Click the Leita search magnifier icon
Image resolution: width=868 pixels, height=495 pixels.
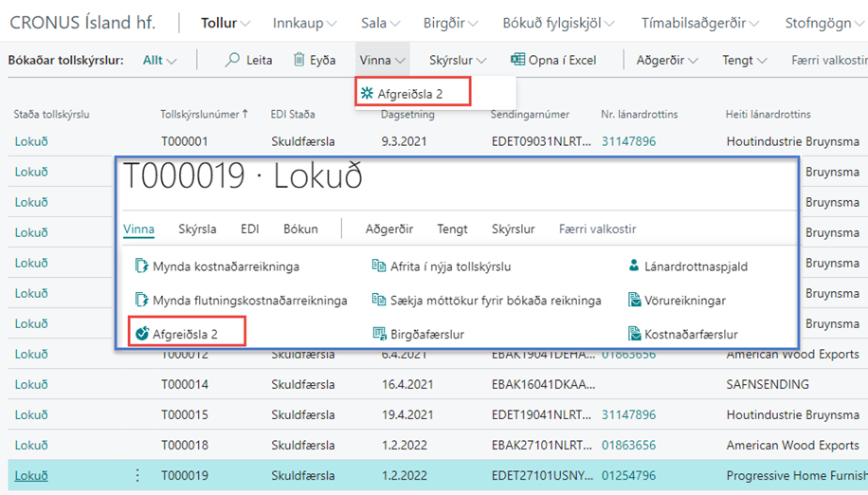[232, 60]
